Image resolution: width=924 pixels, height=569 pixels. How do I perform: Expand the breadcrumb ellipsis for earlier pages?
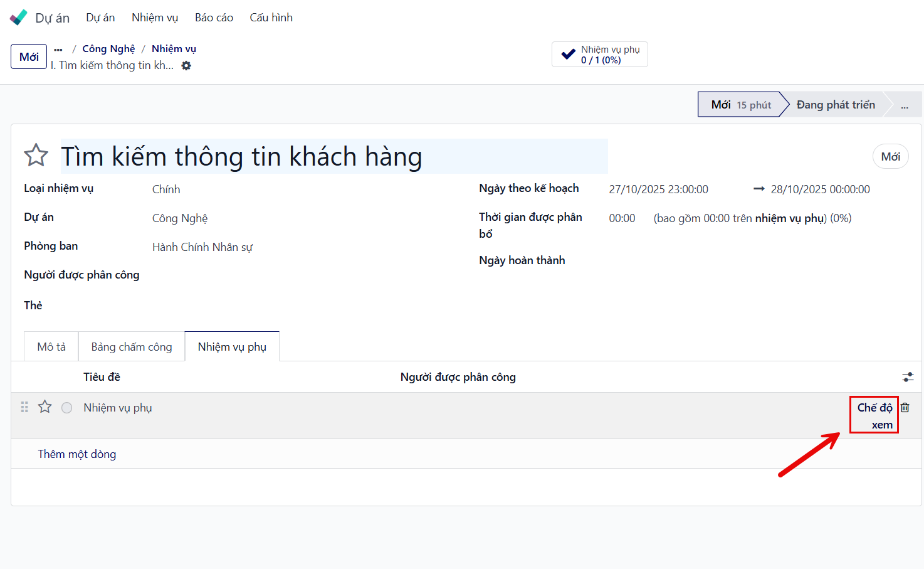tap(58, 49)
